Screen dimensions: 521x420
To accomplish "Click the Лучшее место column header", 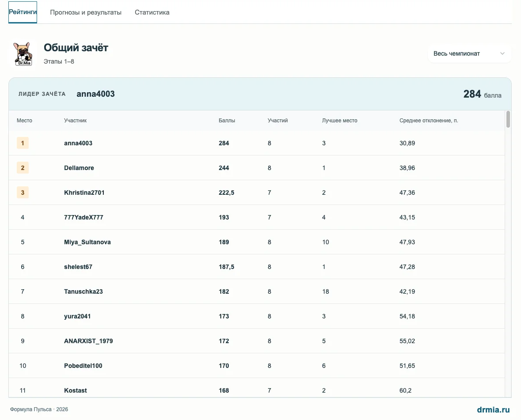I will click(x=340, y=121).
